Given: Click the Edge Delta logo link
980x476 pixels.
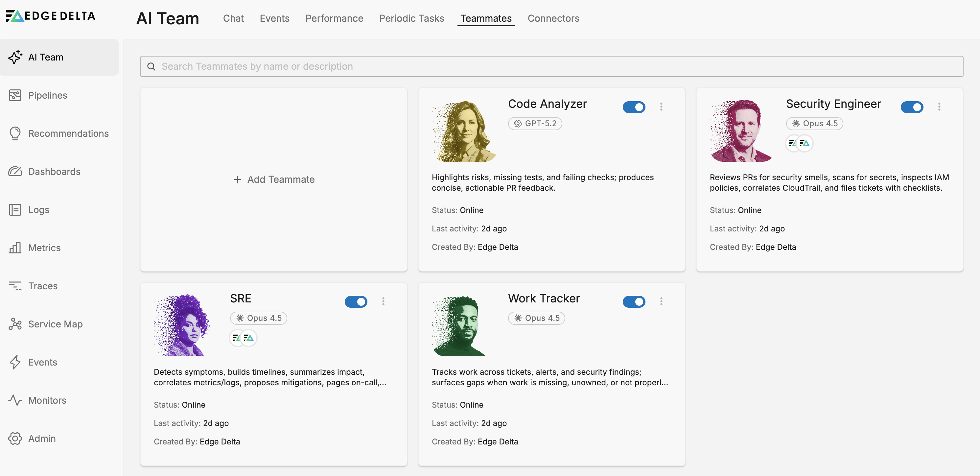Looking at the screenshot, I should [x=51, y=15].
